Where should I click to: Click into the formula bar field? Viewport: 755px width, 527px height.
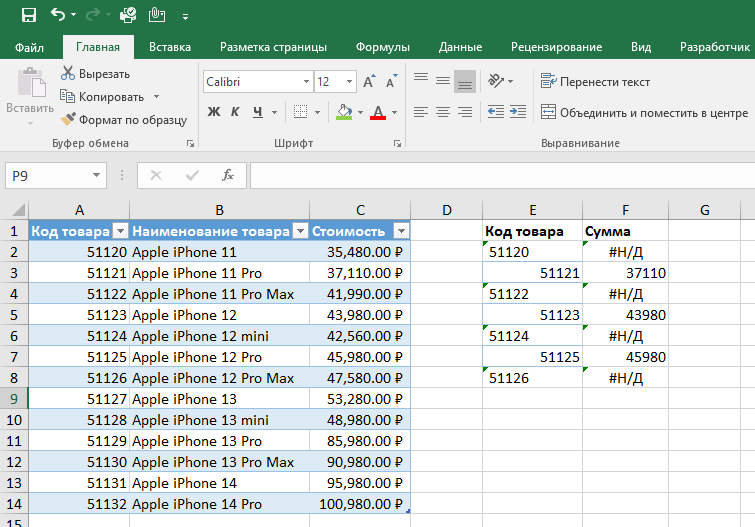tap(502, 176)
